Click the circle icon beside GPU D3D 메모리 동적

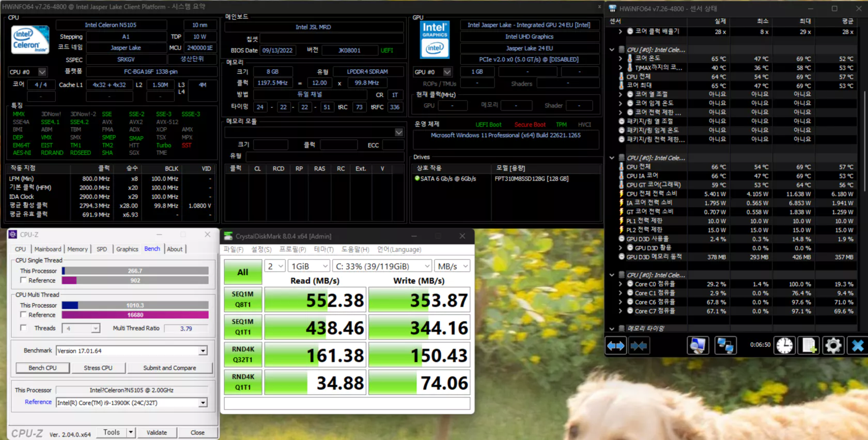pyautogui.click(x=622, y=257)
